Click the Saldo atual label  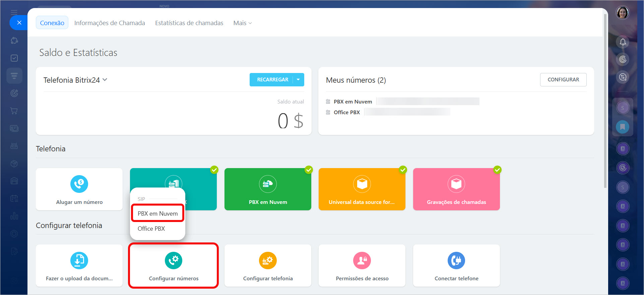pos(291,101)
